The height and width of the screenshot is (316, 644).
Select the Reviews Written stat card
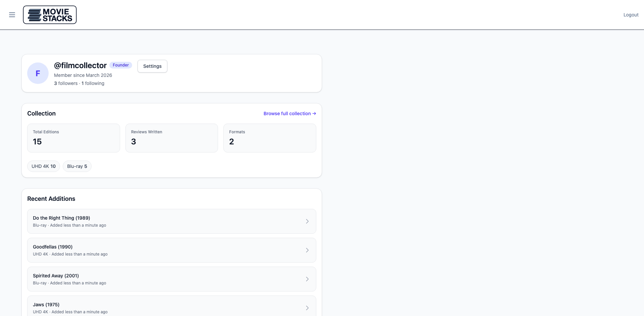171,138
